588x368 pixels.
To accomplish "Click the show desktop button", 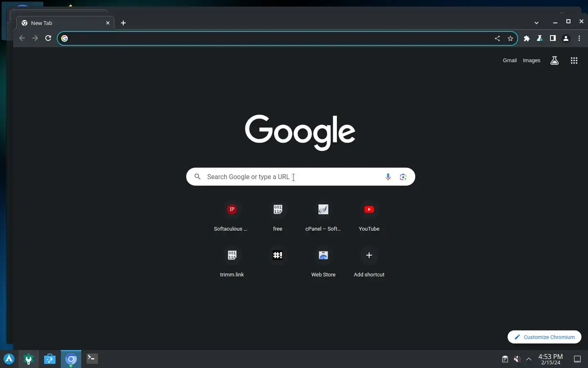I will click(577, 359).
